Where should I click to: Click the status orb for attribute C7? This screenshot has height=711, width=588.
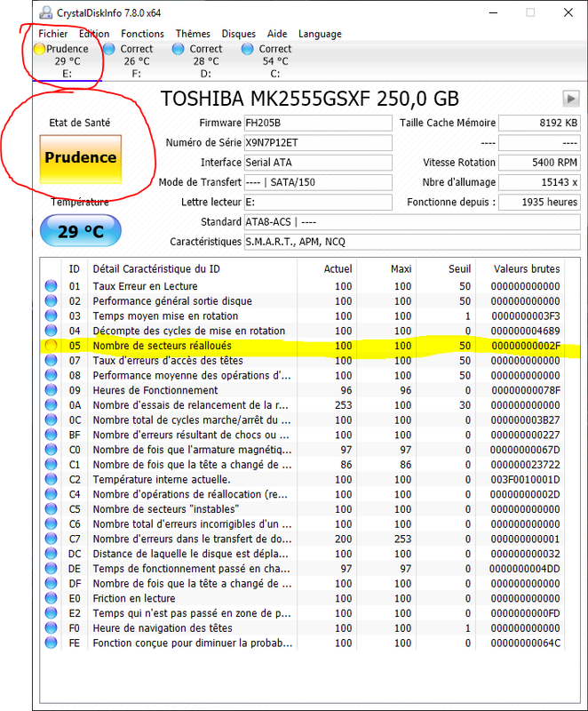pyautogui.click(x=51, y=539)
